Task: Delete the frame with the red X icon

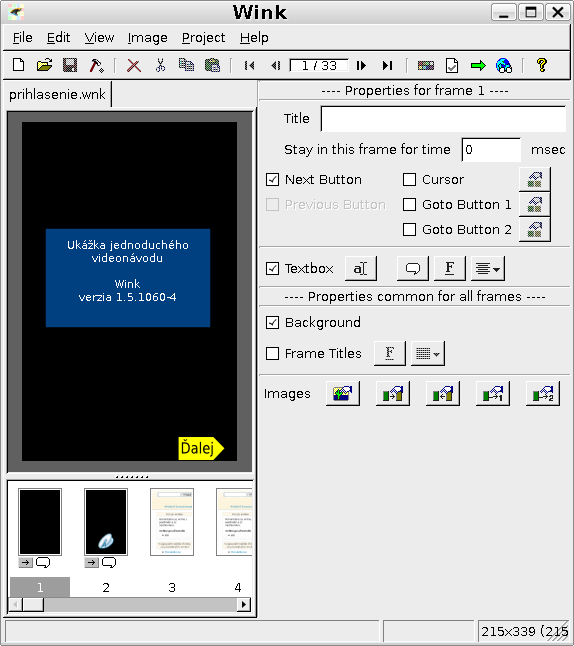Action: [x=134, y=66]
